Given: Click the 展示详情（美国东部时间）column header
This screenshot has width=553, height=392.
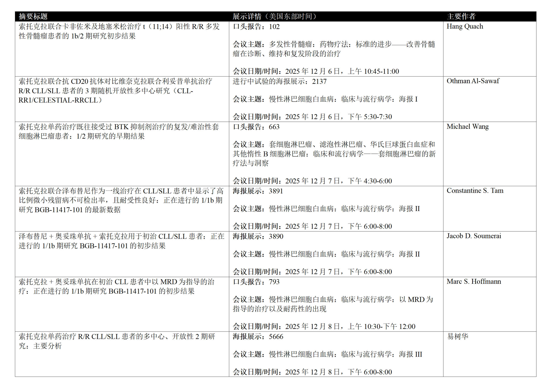Looking at the screenshot, I should point(274,16).
